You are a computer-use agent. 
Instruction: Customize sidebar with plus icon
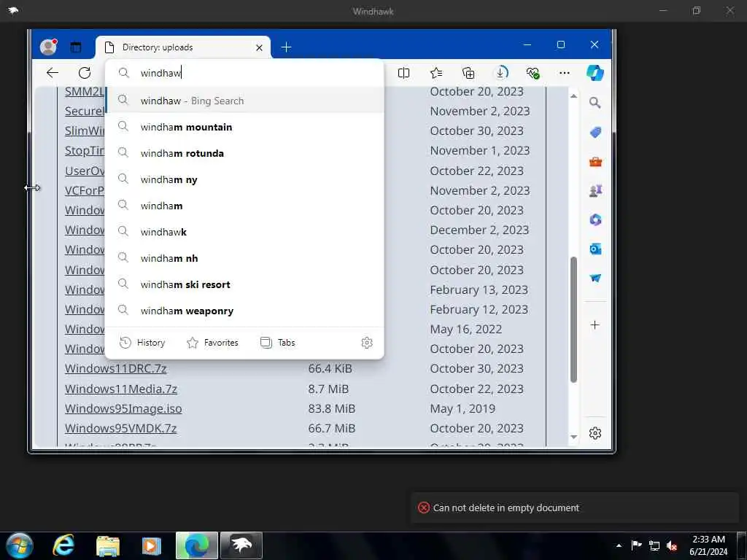[595, 324]
